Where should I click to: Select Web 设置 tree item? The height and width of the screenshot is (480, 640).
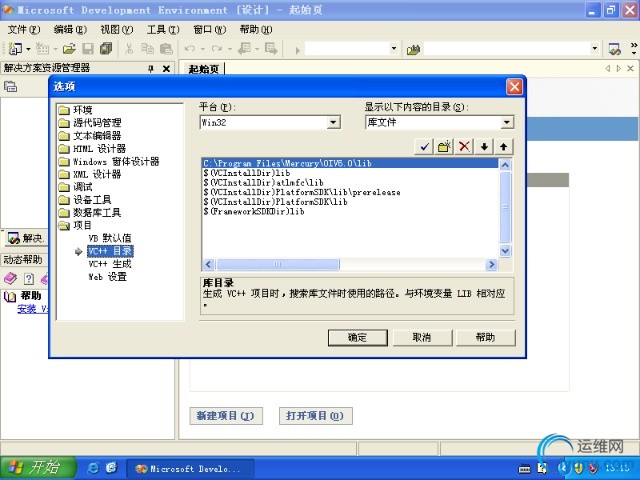[107, 277]
